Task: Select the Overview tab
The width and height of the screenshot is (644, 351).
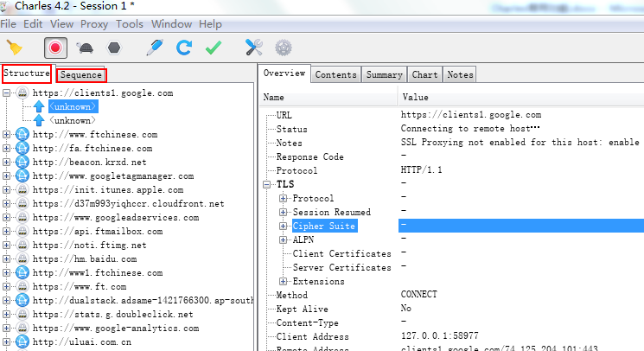Action: (284, 73)
